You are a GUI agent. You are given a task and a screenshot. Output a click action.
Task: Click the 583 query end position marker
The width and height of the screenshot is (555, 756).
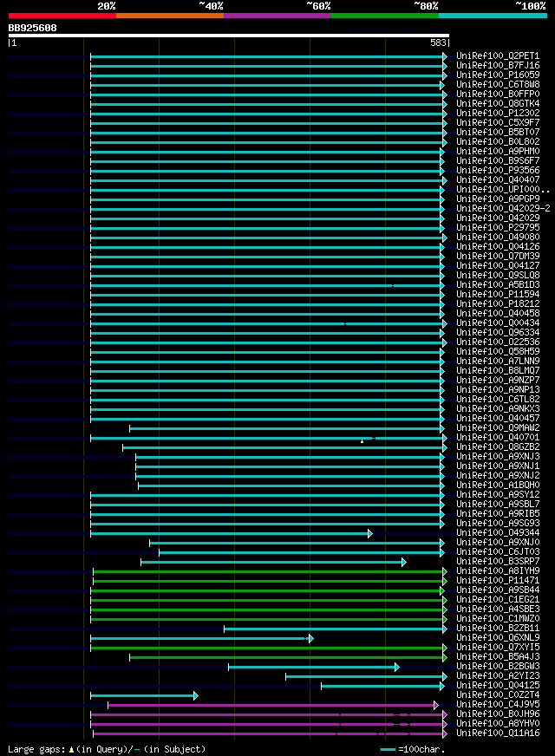click(x=440, y=42)
